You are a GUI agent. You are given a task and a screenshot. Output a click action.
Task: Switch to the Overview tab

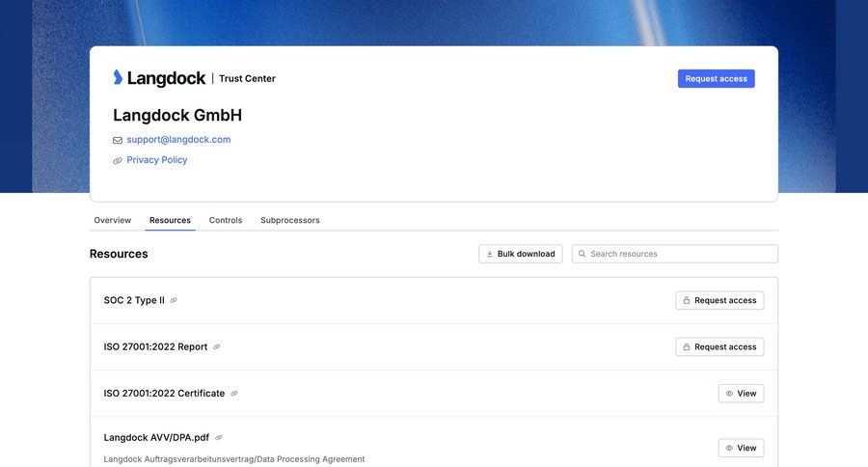[x=113, y=220]
